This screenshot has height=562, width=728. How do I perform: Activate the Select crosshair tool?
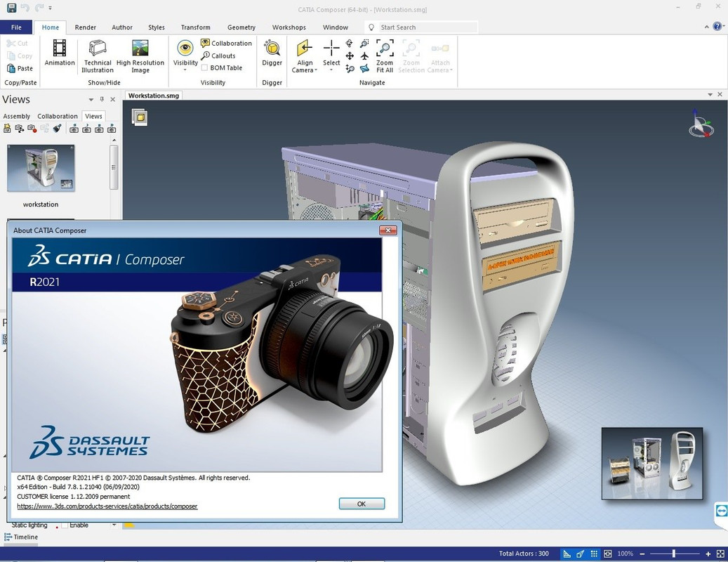(x=331, y=48)
